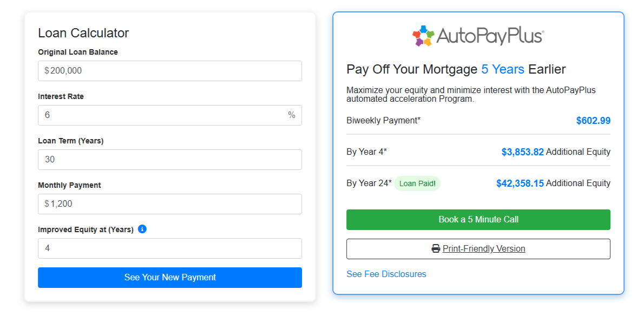Click the info icon beside Improved Equity
Image resolution: width=644 pixels, height=322 pixels.
[142, 229]
